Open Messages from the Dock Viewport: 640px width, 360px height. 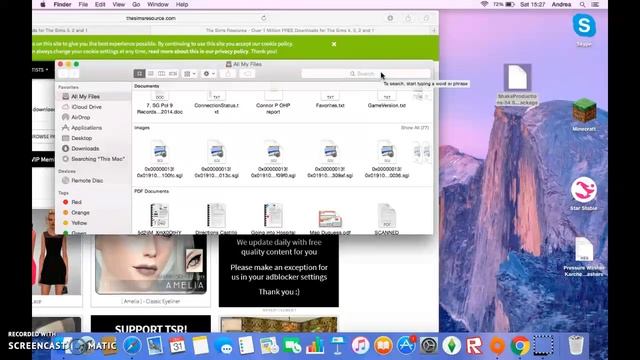224,346
